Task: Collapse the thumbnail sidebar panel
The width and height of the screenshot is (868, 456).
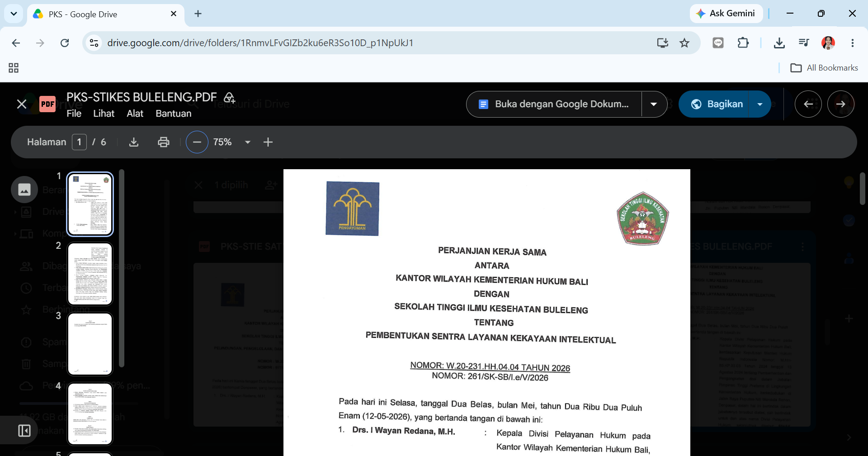Action: click(x=24, y=431)
